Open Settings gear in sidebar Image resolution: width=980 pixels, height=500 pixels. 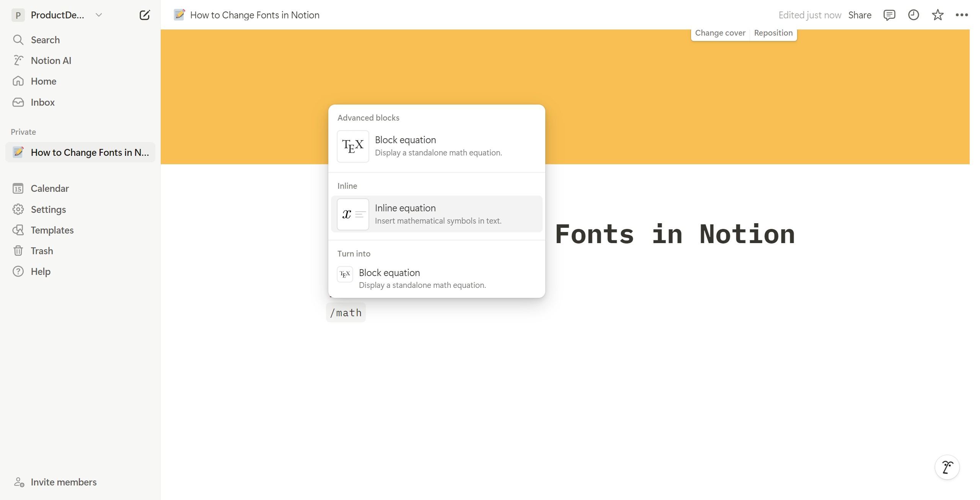[80, 209]
